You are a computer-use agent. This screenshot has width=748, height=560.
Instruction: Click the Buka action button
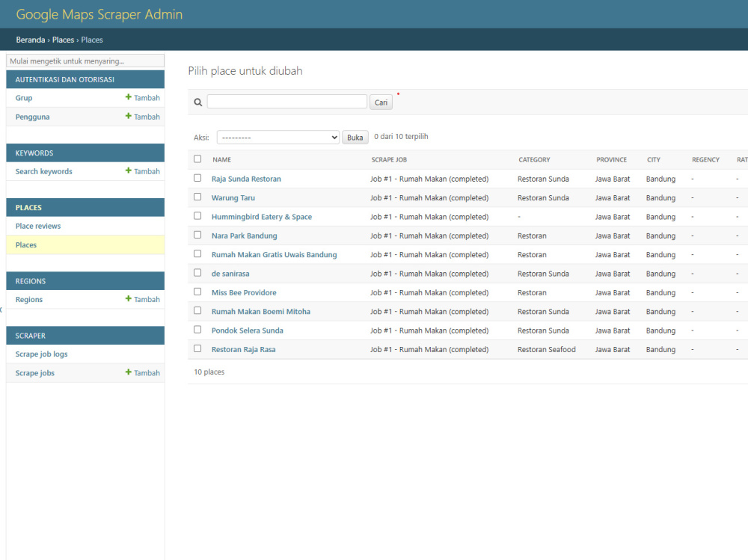coord(355,138)
